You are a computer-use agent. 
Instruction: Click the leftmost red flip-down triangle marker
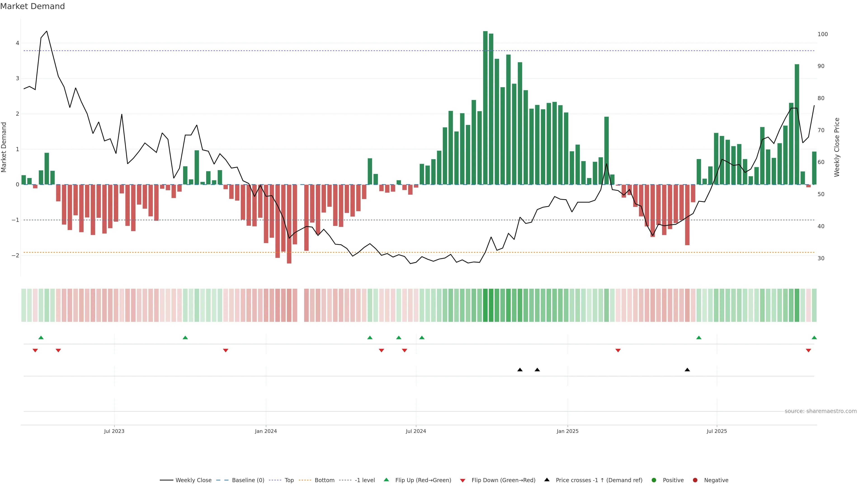pyautogui.click(x=35, y=351)
